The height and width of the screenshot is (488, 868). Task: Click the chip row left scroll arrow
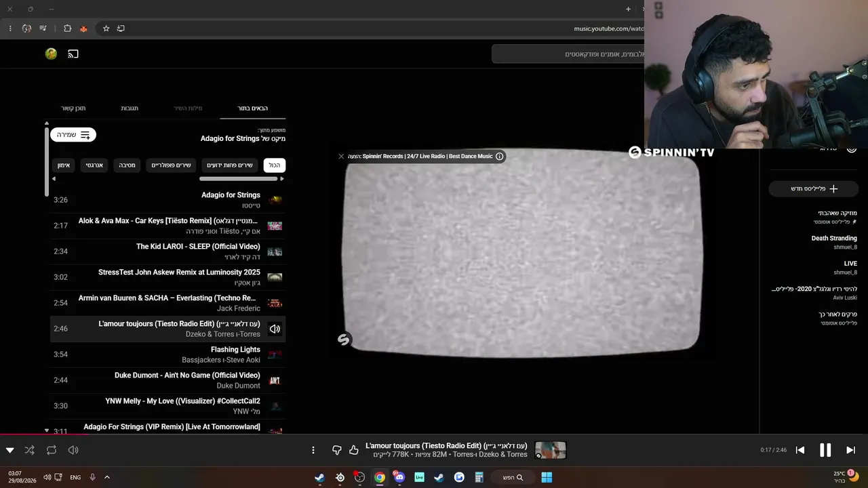[x=54, y=179]
